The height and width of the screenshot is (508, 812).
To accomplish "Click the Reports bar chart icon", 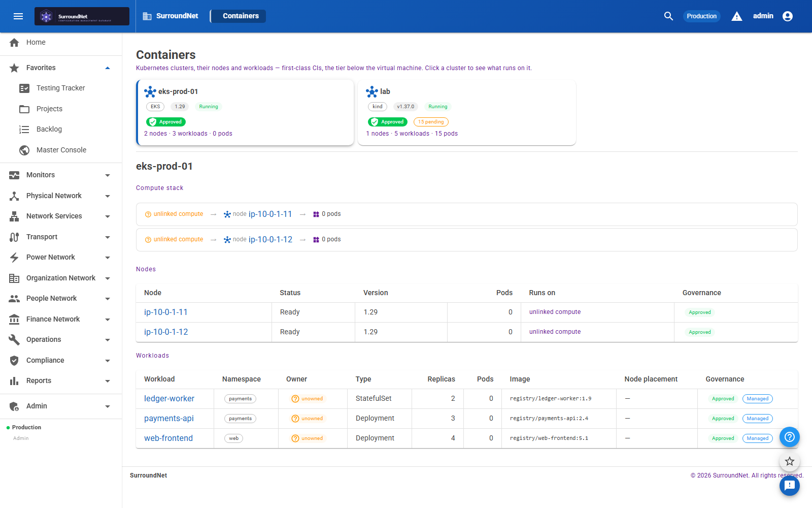I will click(14, 381).
